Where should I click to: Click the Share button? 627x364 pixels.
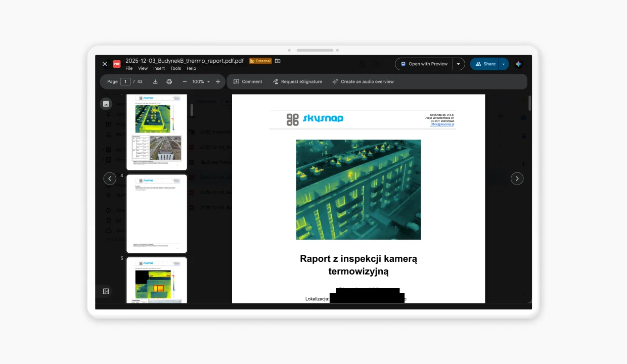coord(484,64)
